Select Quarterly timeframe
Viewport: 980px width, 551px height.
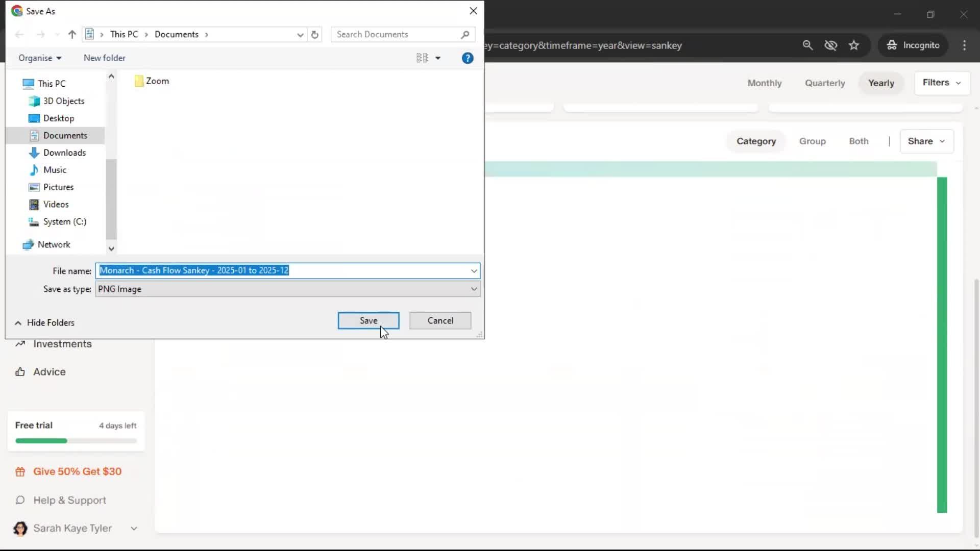(824, 83)
